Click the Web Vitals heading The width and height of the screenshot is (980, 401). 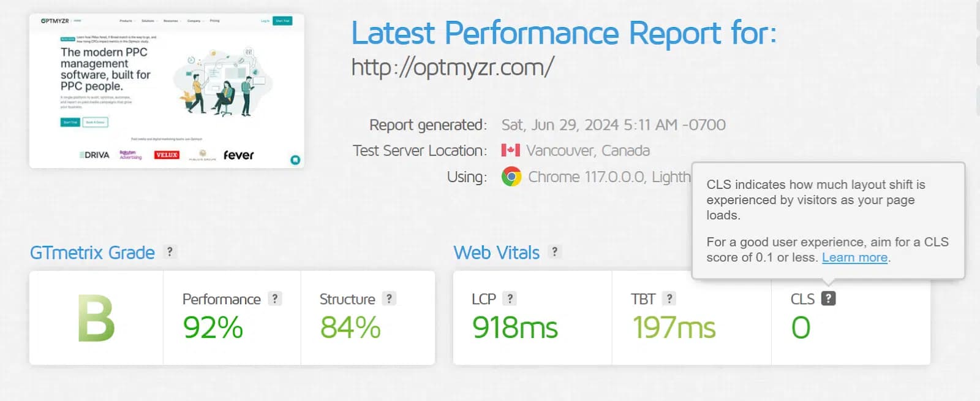pos(497,253)
